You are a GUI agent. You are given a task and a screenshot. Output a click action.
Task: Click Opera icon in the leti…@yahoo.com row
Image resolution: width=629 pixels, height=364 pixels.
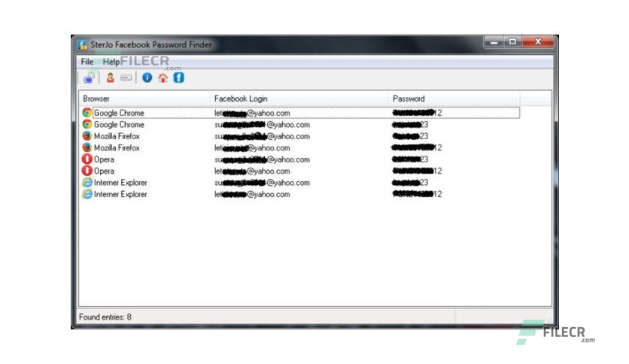click(87, 171)
